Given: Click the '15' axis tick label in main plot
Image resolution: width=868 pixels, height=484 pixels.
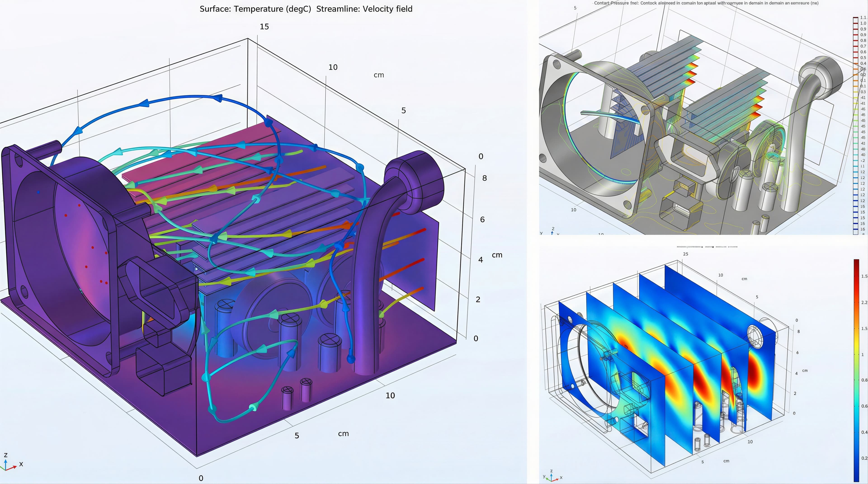Looking at the screenshot, I should click(264, 27).
